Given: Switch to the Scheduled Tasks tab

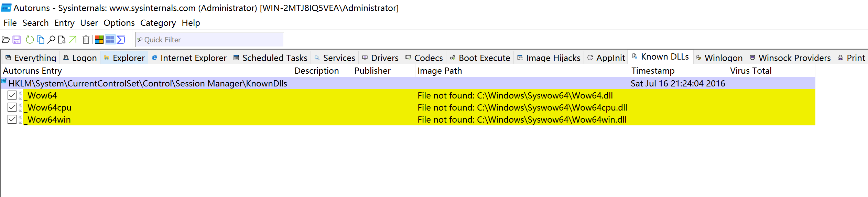Looking at the screenshot, I should (270, 58).
